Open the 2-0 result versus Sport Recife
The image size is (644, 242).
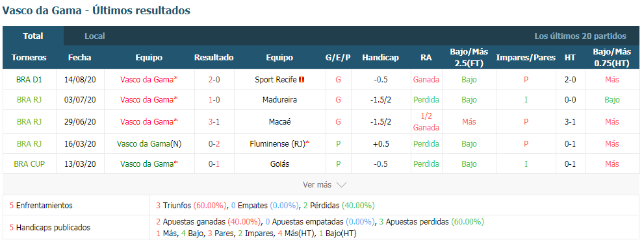coord(214,80)
